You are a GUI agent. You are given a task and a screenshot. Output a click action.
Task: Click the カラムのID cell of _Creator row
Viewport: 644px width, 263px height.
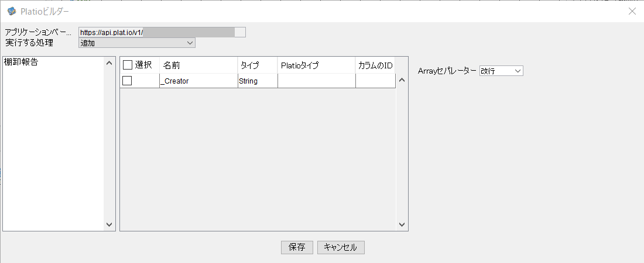pos(375,81)
